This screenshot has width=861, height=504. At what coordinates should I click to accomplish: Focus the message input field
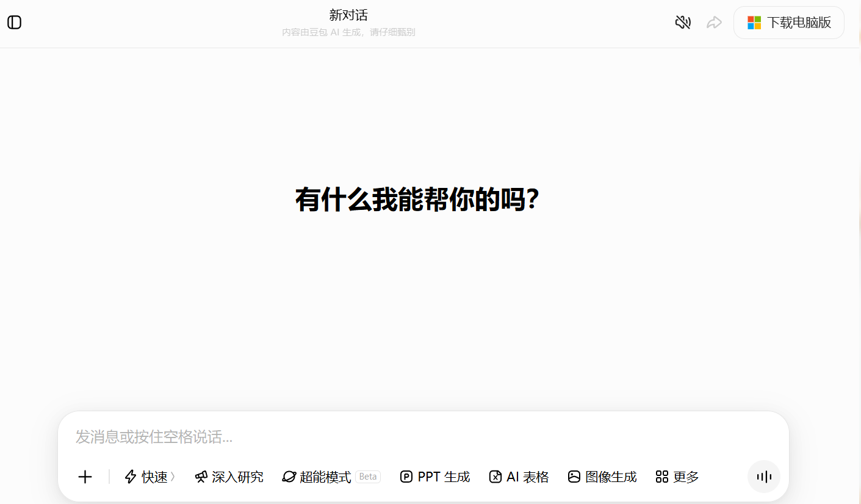pos(423,437)
